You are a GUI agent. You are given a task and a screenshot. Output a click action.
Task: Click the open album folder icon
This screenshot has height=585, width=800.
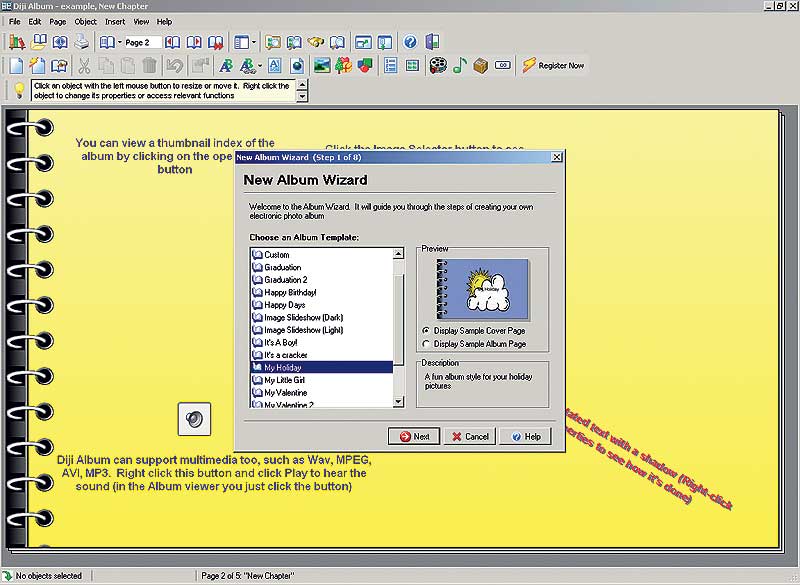coord(39,42)
